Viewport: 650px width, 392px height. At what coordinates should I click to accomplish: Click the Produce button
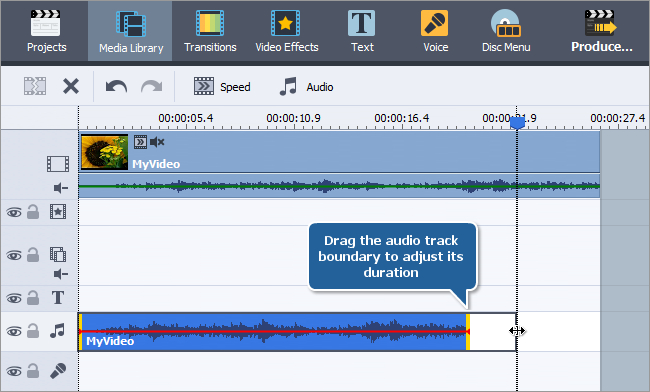coord(601,31)
